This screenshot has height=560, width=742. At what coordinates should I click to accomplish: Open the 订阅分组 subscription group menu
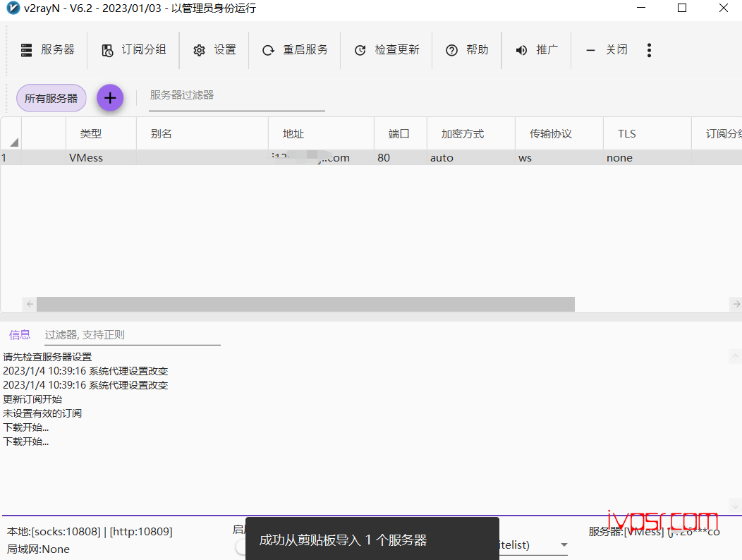click(x=134, y=49)
